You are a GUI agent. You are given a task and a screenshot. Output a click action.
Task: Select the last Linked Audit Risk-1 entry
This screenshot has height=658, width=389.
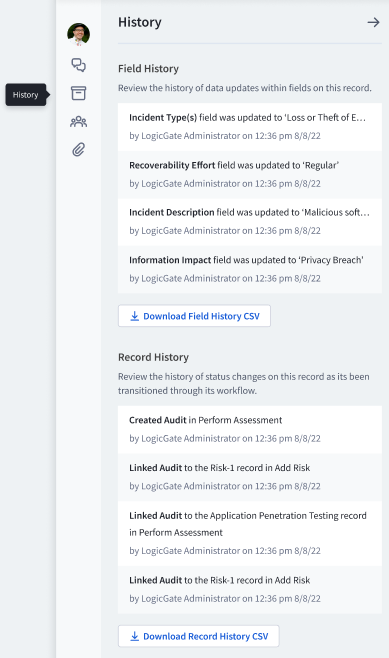coord(250,590)
